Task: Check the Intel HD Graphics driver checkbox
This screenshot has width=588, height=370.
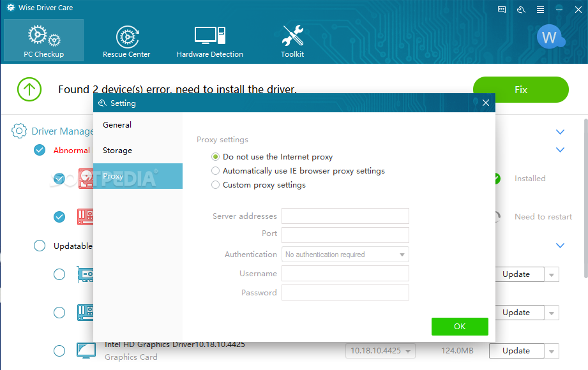Action: click(x=59, y=351)
